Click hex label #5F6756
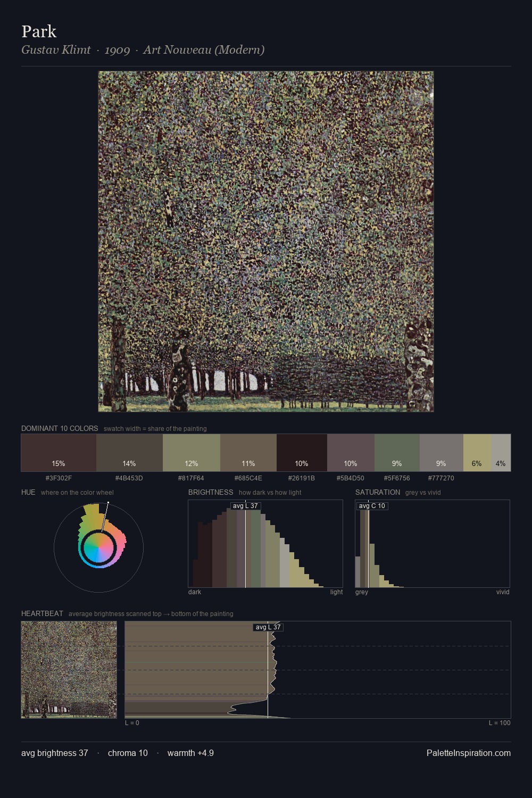Image resolution: width=532 pixels, height=798 pixels. [x=397, y=478]
